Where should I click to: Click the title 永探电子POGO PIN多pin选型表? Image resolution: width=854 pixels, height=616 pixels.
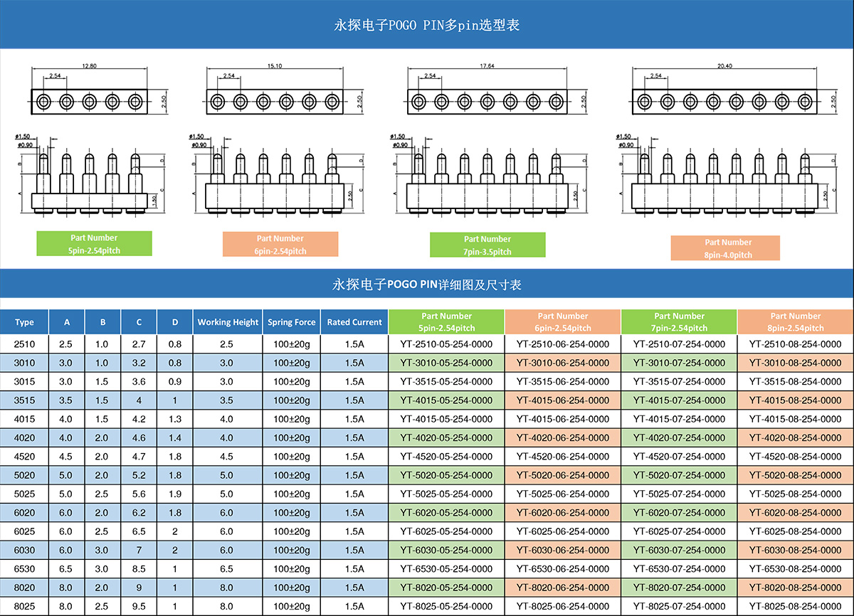(x=427, y=25)
